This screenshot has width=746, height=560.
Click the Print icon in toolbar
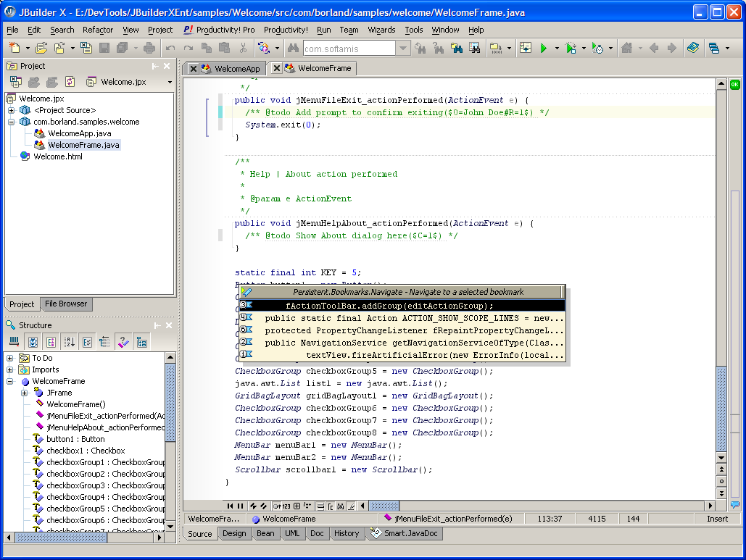coord(149,48)
